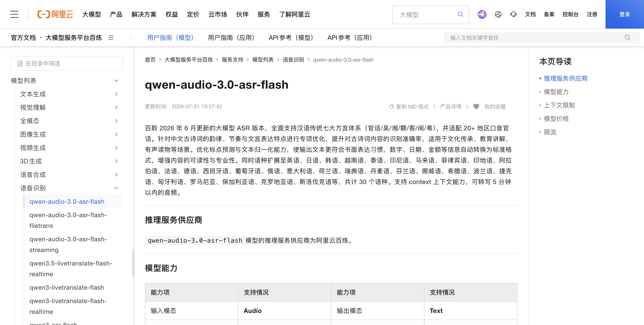Open the 备案 link
The width and height of the screenshot is (644, 325).
[549, 14]
